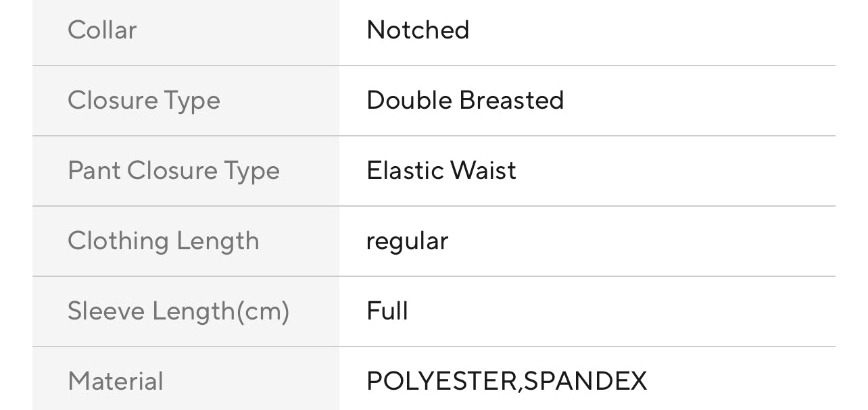Click 'Length' in the Clothing Length label
Viewport: 868px width, 410px height.
click(218, 242)
